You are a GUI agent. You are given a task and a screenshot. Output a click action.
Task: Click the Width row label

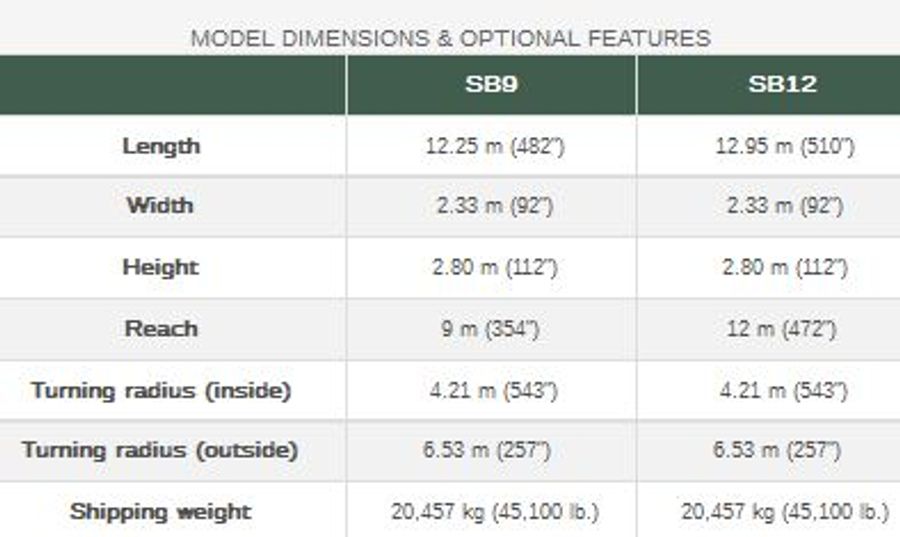coord(160,206)
